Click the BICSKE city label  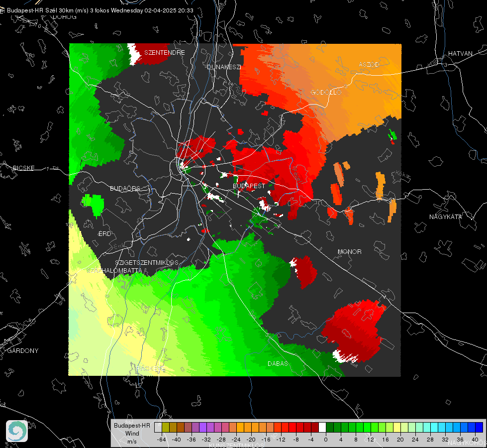tap(23, 168)
